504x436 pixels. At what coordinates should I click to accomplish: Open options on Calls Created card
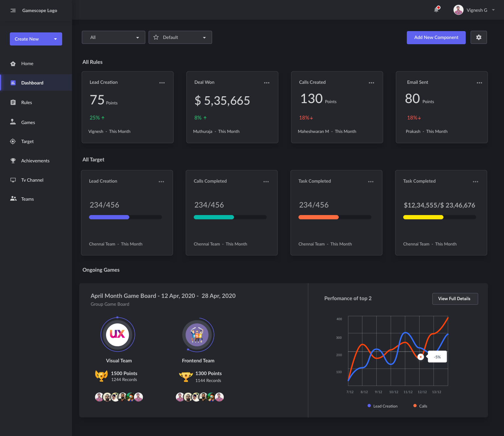[371, 83]
